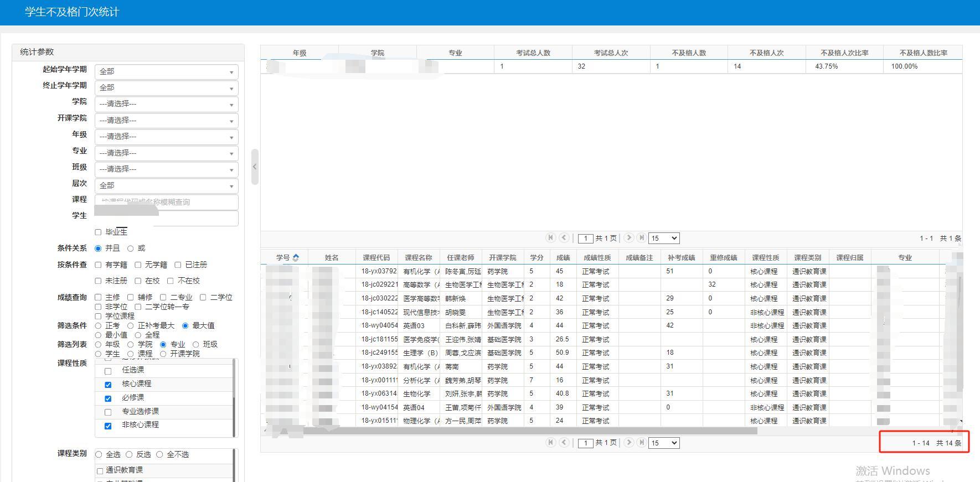Click the 不及格人次 column header

766,53
